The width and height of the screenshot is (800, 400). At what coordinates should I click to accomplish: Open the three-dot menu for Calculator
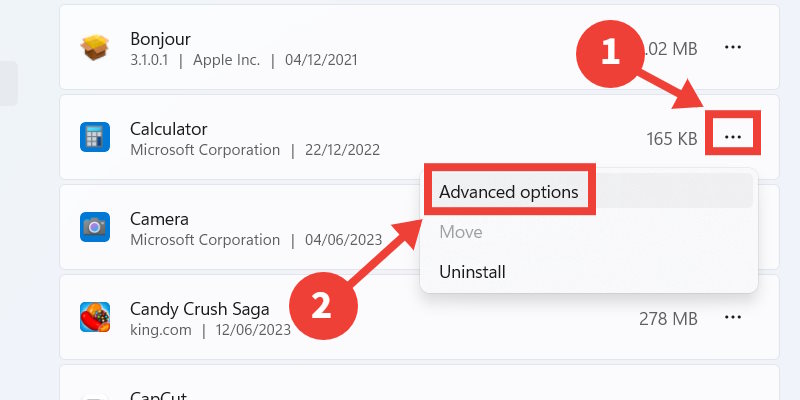[733, 137]
